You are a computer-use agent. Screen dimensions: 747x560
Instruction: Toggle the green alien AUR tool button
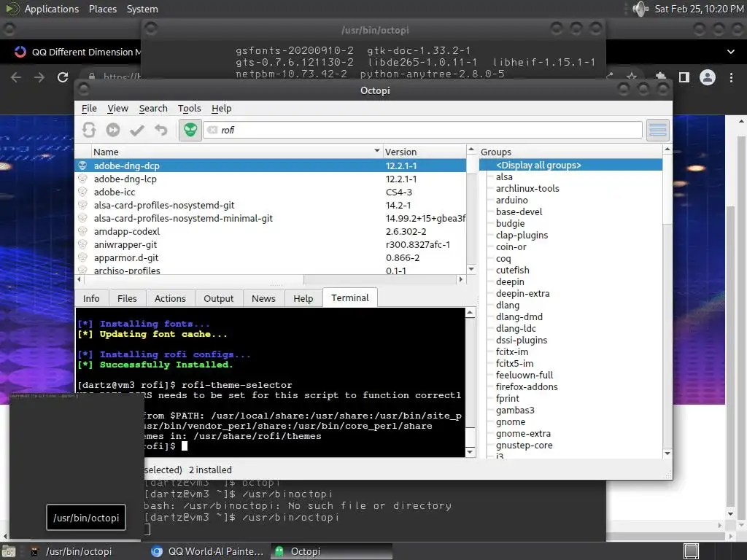coord(190,130)
